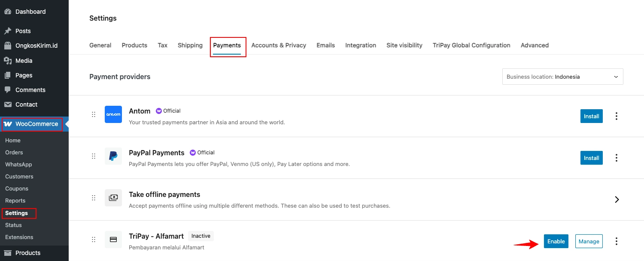Image resolution: width=644 pixels, height=261 pixels.
Task: Open the three-dot menu for TriPay - Alfamart
Action: (x=617, y=241)
